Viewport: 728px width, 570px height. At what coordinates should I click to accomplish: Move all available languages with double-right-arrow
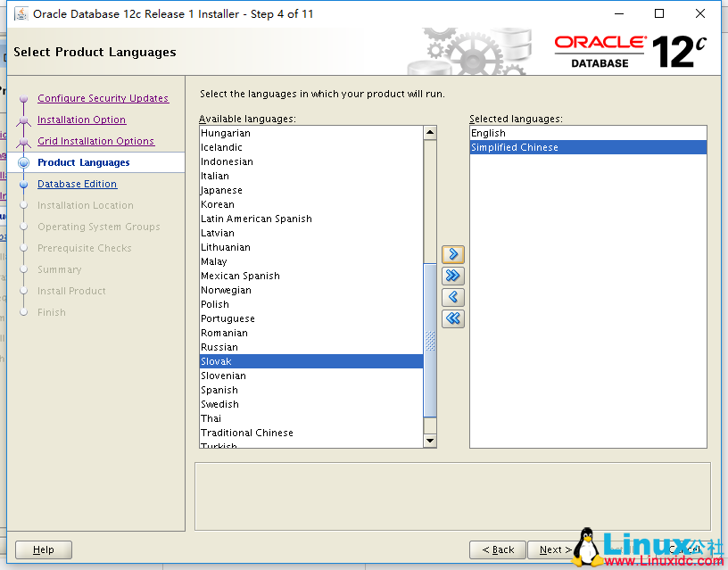tap(452, 276)
